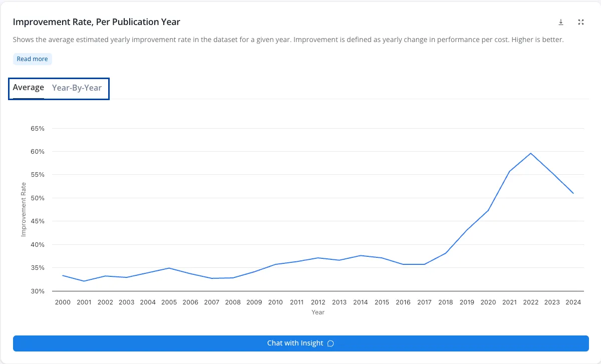Download the Improvement Rate chart
601x364 pixels.
coord(561,22)
